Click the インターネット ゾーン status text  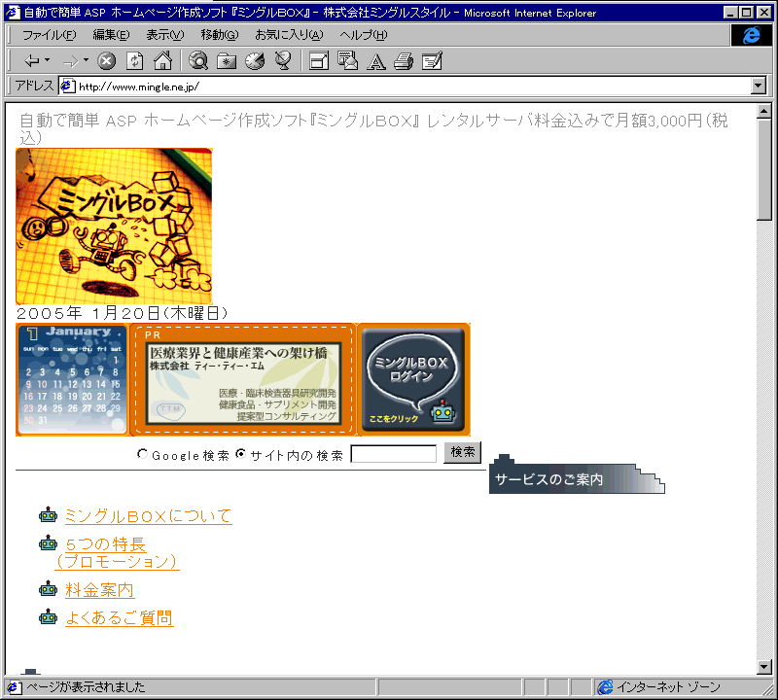point(668,687)
